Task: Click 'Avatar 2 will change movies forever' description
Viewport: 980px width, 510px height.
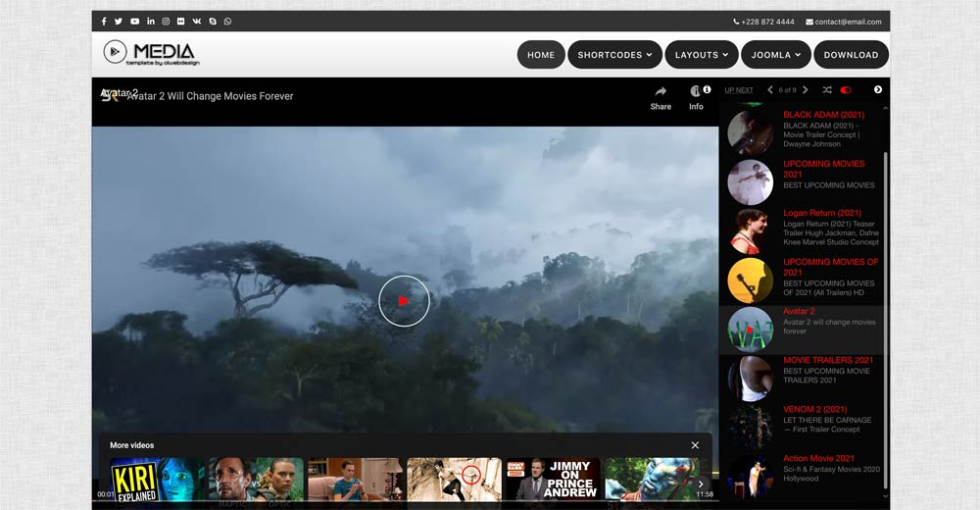Action: (x=829, y=327)
